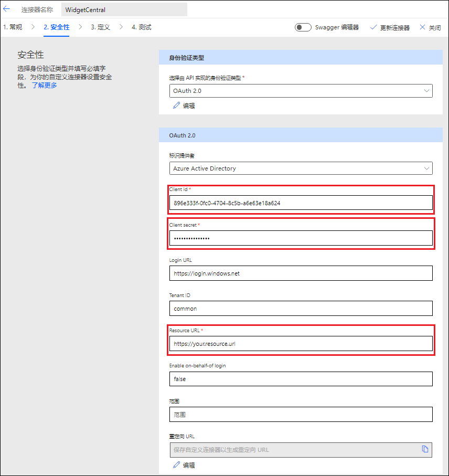This screenshot has width=449, height=476.
Task: Click the pencil edit icon under authentication type
Action: click(177, 105)
